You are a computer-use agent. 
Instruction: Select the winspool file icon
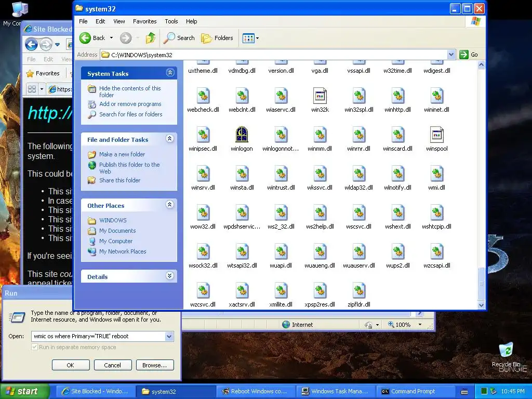coord(436,135)
